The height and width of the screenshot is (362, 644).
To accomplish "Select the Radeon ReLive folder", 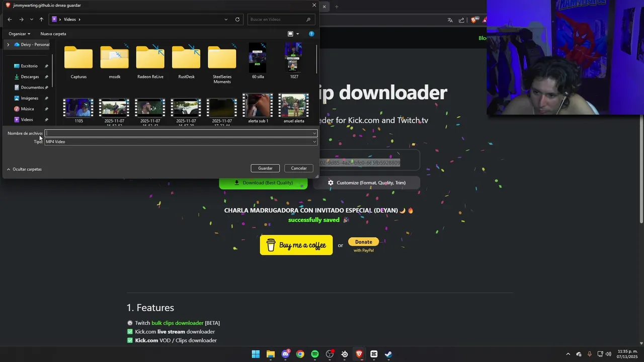I will [150, 62].
